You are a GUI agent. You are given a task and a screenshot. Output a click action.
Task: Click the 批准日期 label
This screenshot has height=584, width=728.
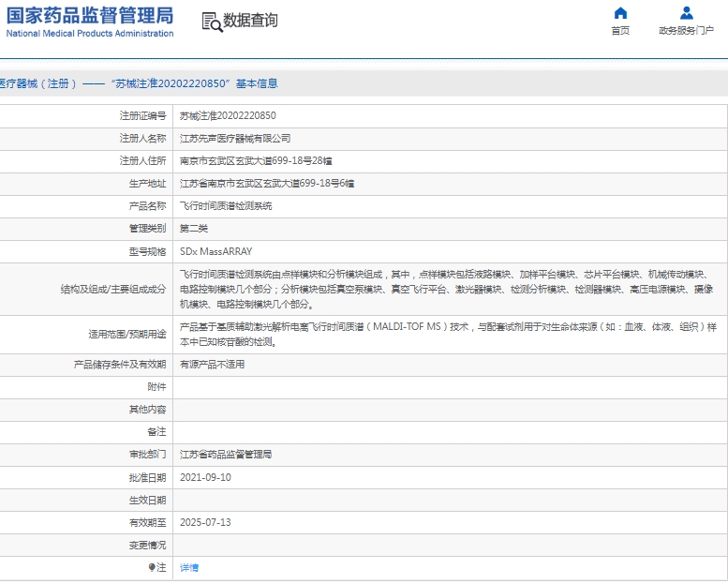[147, 477]
